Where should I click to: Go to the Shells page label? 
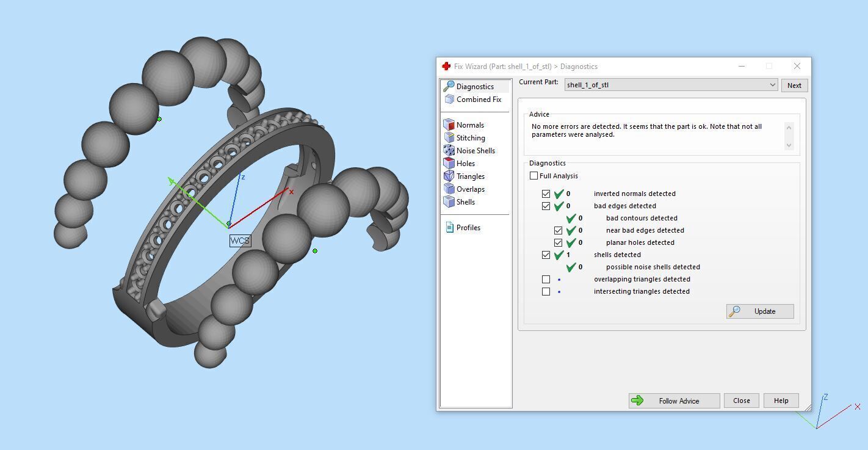[466, 202]
